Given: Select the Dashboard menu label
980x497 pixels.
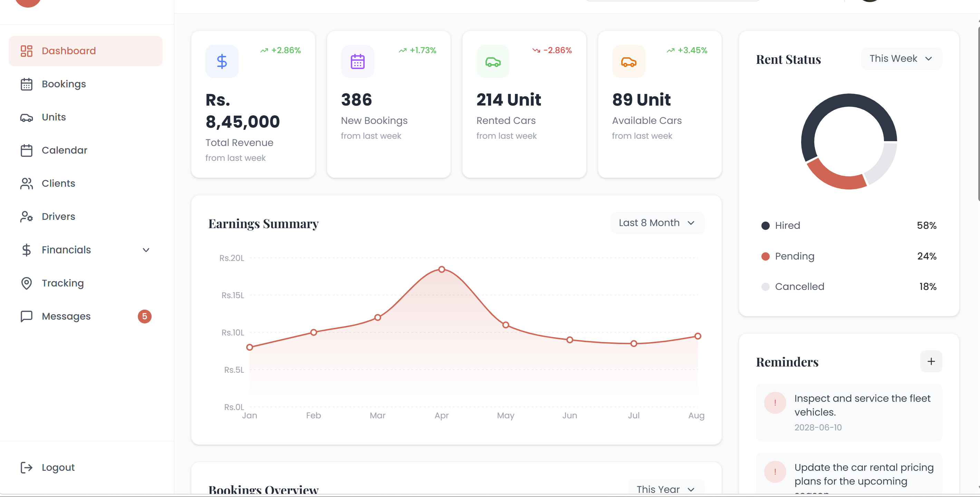Looking at the screenshot, I should point(68,51).
